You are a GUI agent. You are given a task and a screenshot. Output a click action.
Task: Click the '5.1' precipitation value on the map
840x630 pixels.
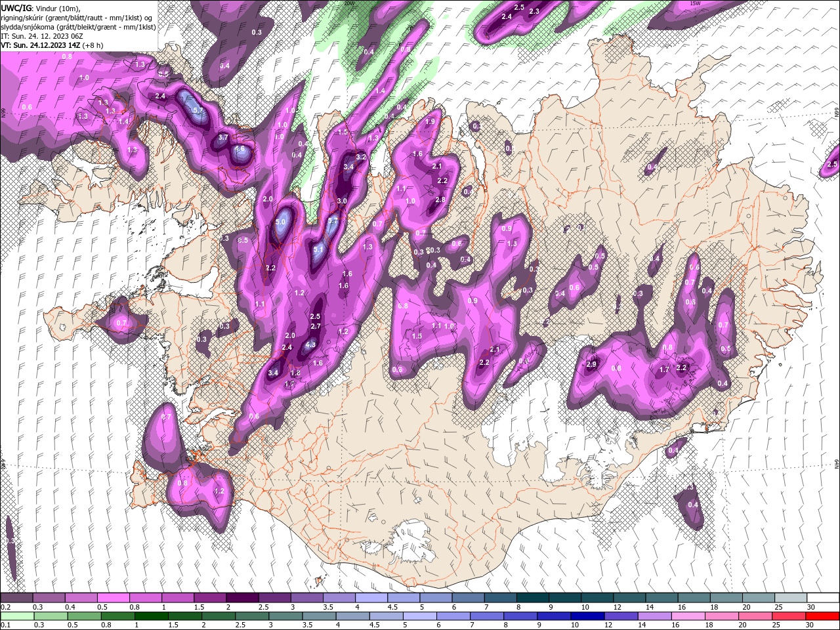point(319,249)
